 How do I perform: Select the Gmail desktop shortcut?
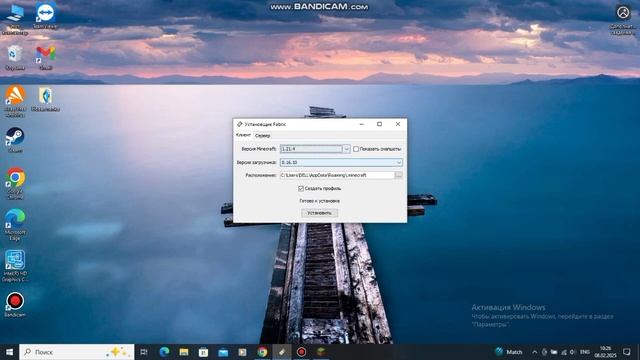pos(45,58)
